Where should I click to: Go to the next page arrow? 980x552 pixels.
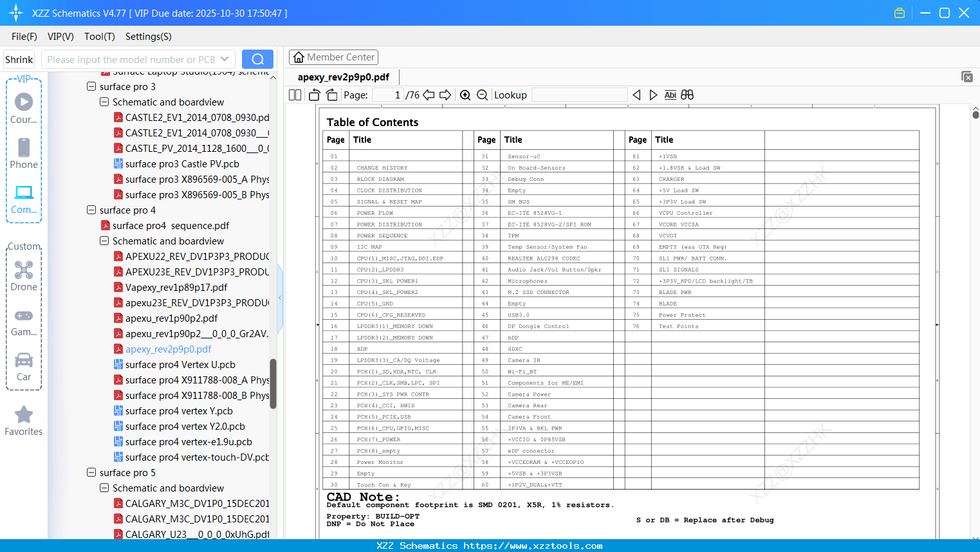pos(445,95)
